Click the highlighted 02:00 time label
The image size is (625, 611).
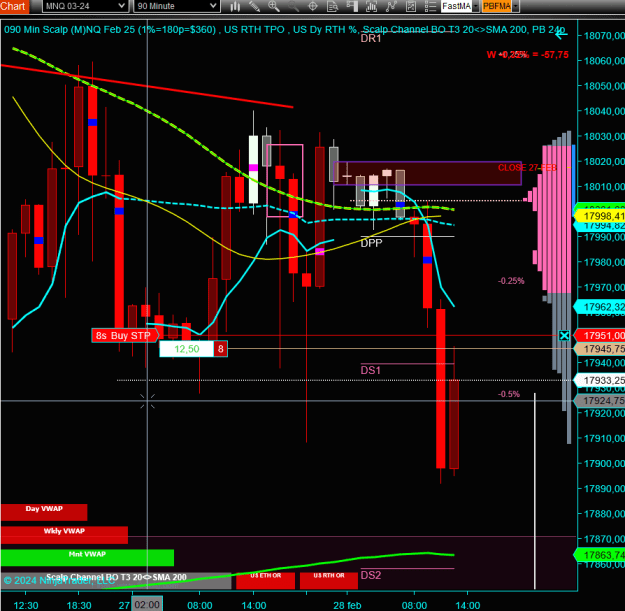pyautogui.click(x=147, y=605)
